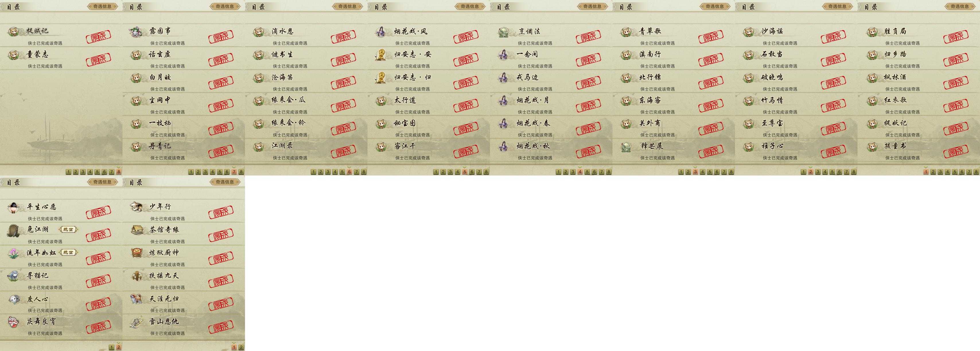Image resolution: width=980 pixels, height=351 pixels.
Task: Click the 平生心愿 character icon
Action: pyautogui.click(x=14, y=207)
